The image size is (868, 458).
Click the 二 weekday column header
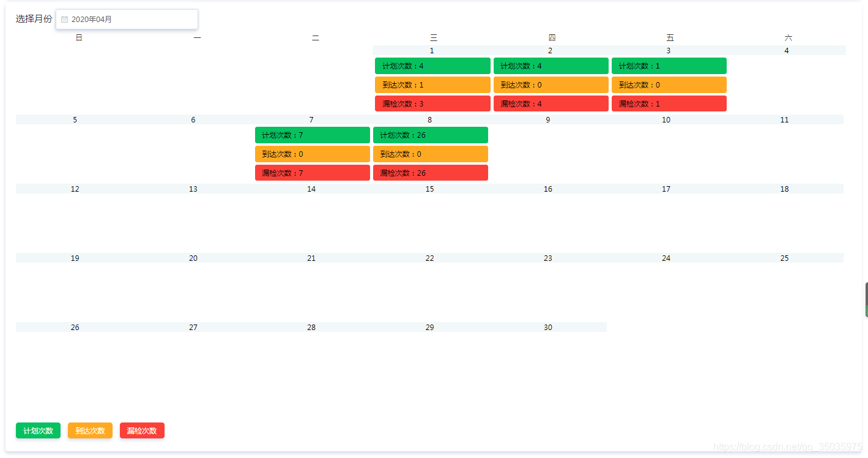pos(316,38)
